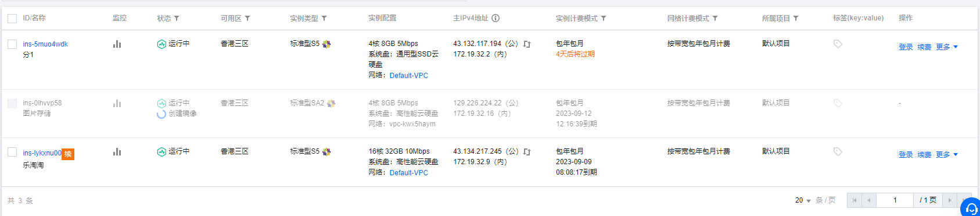The width and height of the screenshot is (980, 216).
Task: Toggle the select-all checkbox in header
Action: (12, 19)
